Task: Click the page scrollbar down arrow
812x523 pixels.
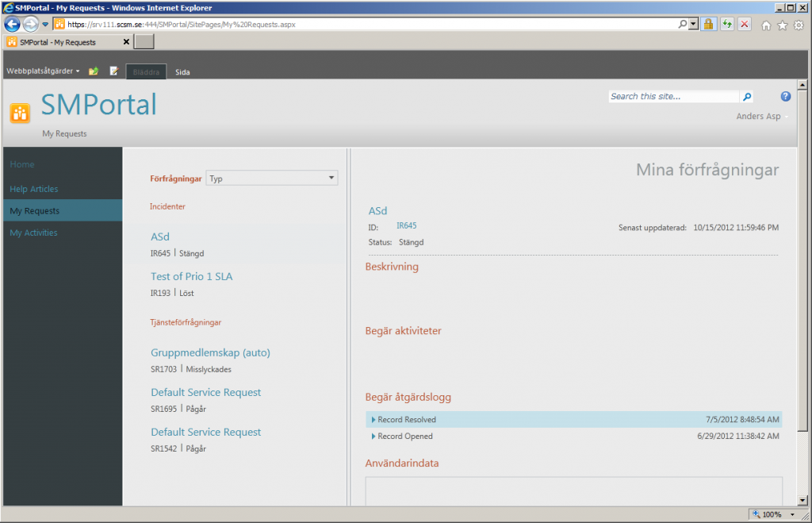Action: (x=802, y=501)
